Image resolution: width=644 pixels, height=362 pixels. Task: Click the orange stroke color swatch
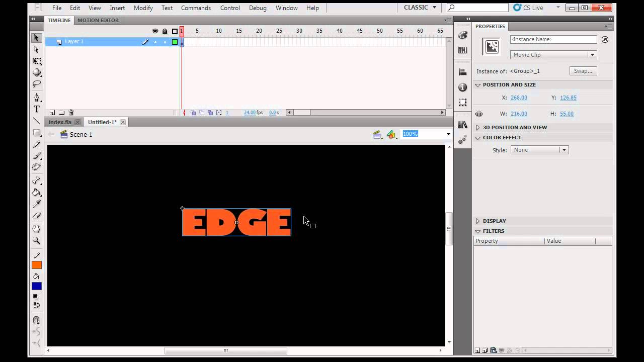coord(37,265)
